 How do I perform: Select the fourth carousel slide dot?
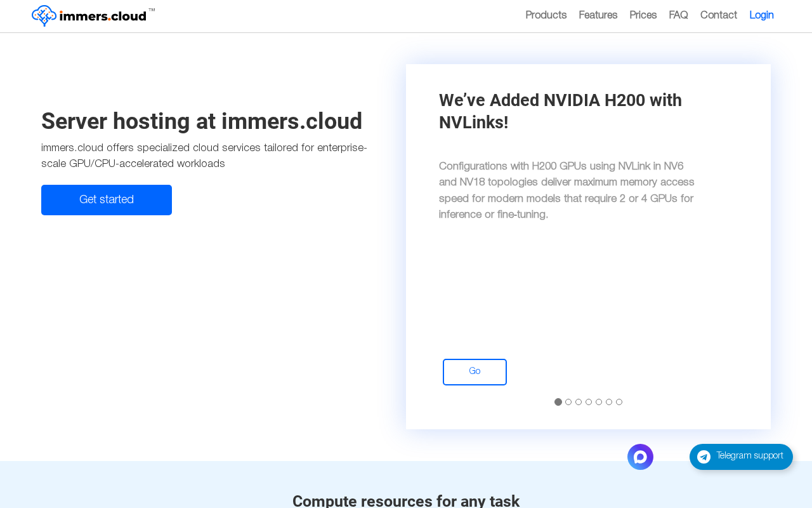point(589,402)
